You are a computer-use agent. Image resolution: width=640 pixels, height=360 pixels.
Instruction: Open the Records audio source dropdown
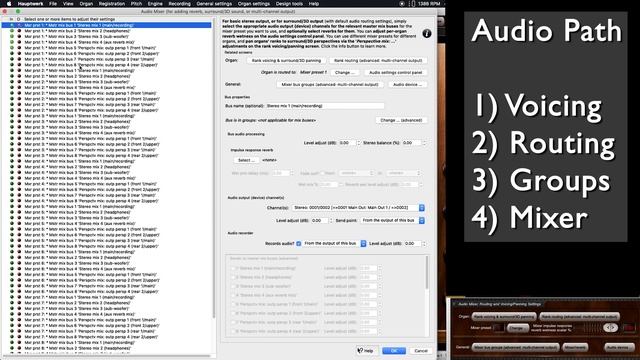pos(335,244)
